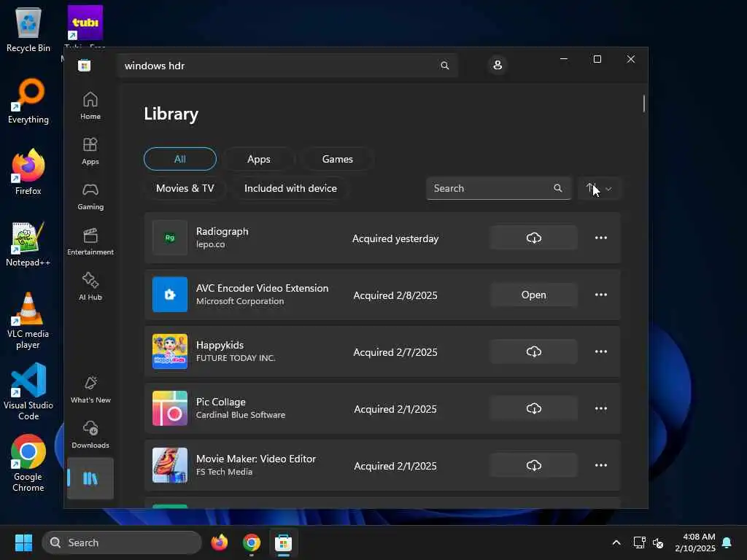Click the Store search box with 'windows hdr'
The height and width of the screenshot is (560, 747).
[x=287, y=66]
